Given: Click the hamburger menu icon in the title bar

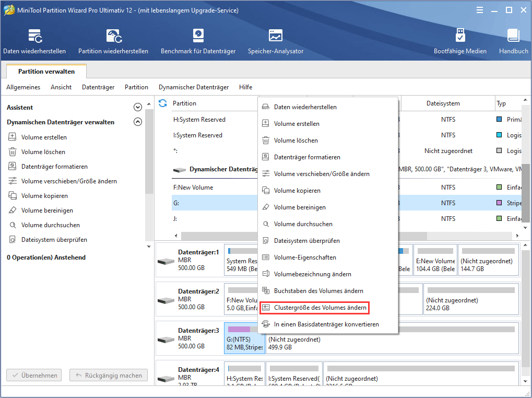Looking at the screenshot, I should point(480,10).
